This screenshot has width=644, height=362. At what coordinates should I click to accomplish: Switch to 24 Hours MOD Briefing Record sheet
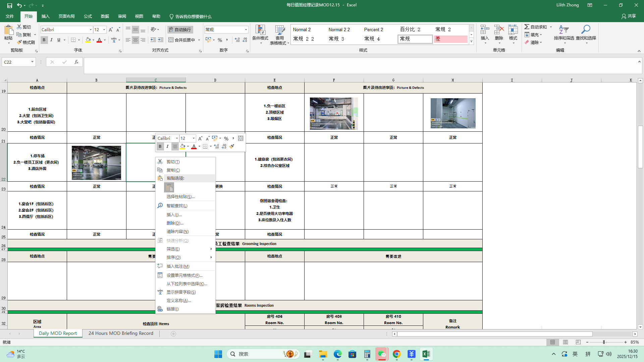[121, 334]
